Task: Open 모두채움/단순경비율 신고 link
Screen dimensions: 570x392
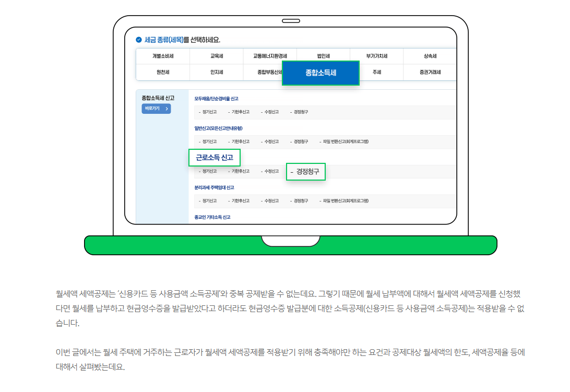Action: (217, 97)
